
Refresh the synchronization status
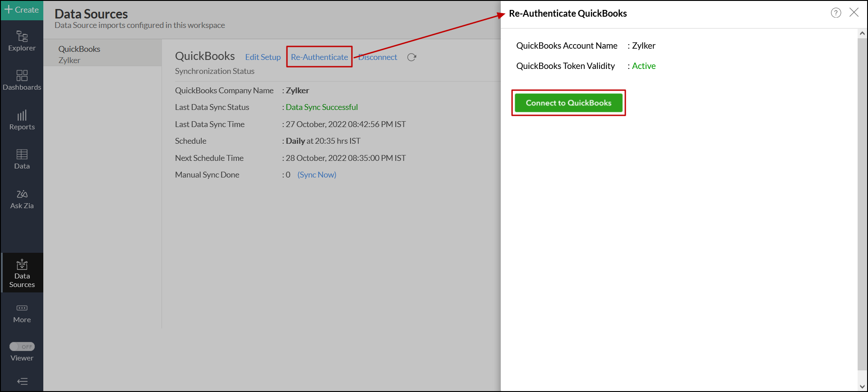(x=411, y=57)
